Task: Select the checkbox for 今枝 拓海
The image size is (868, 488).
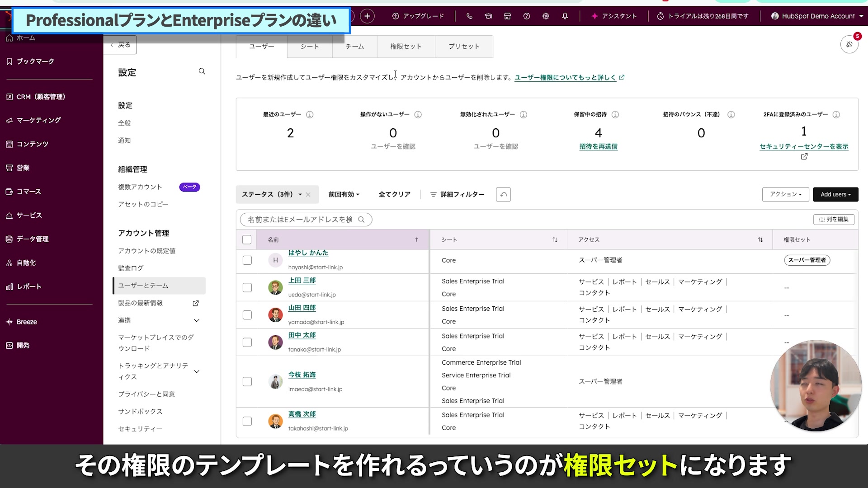Action: pyautogui.click(x=247, y=382)
